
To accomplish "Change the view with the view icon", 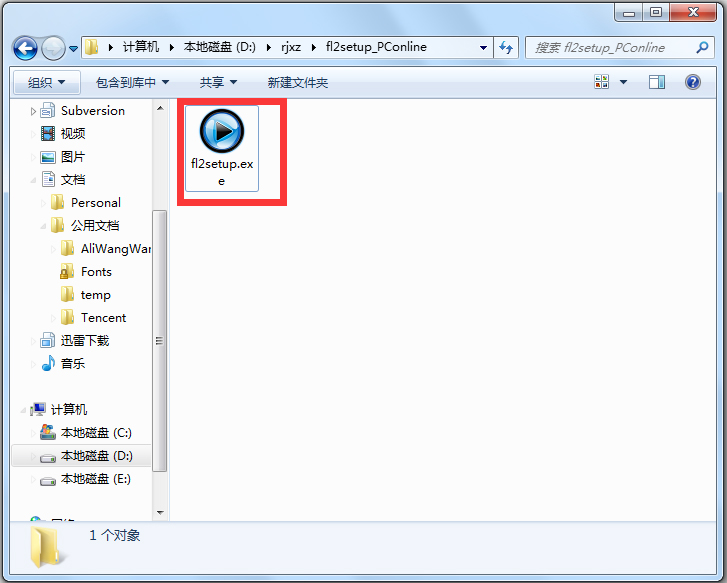I will pos(601,82).
